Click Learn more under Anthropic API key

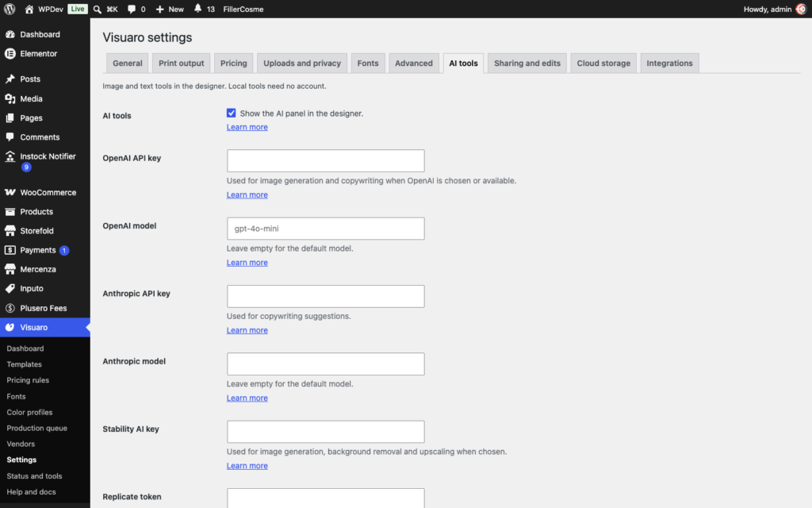pos(247,330)
